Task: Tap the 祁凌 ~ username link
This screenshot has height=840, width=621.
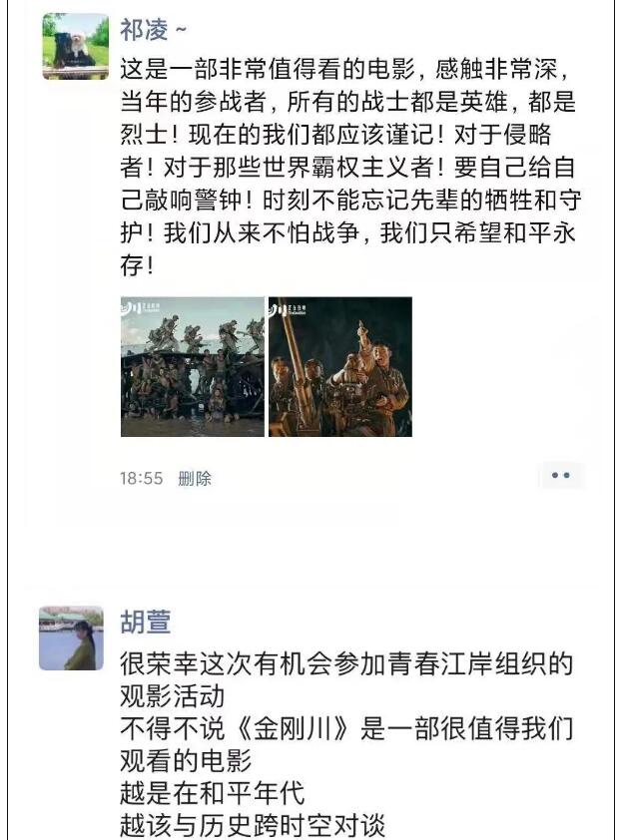Action: tap(153, 30)
